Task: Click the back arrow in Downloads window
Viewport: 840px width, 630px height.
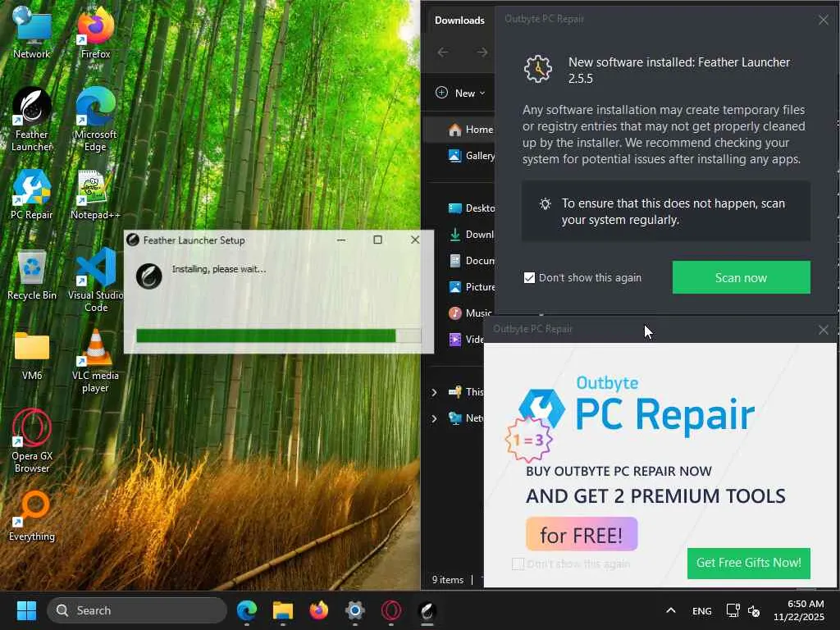Action: click(442, 52)
